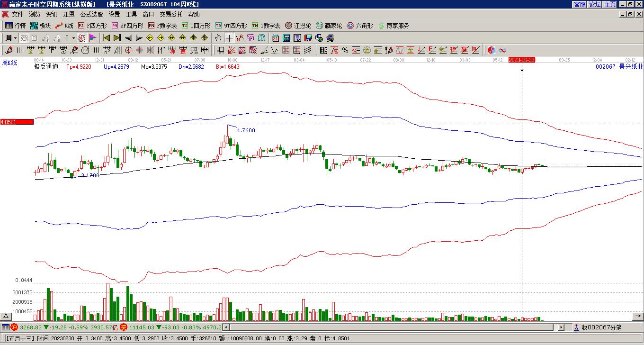
Task: Open the 行情 market quotes view
Action: pyautogui.click(x=15, y=26)
